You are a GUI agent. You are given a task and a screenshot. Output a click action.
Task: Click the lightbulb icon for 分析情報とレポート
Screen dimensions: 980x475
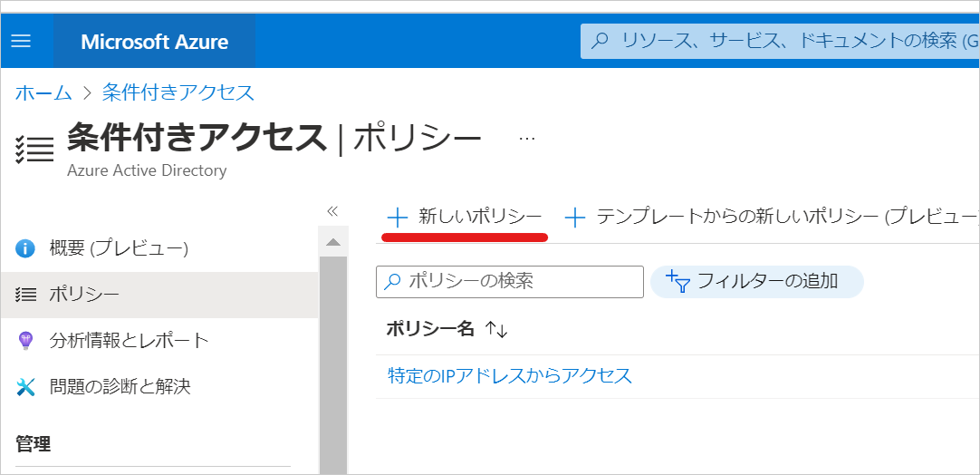coord(25,341)
